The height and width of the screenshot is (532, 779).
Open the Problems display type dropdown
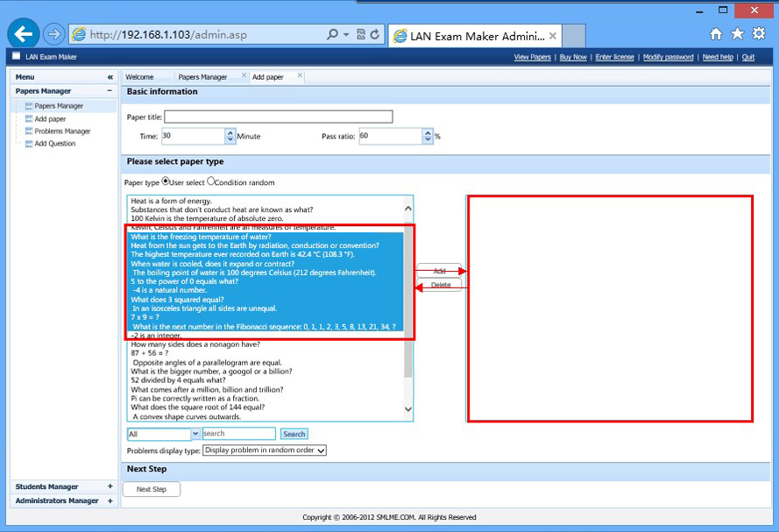[x=264, y=450]
